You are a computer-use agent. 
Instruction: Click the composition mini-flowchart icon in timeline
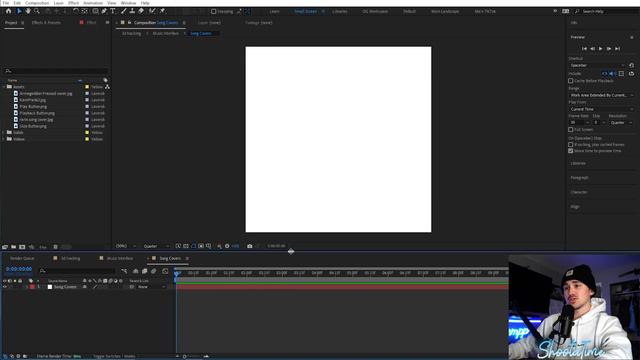[124, 271]
